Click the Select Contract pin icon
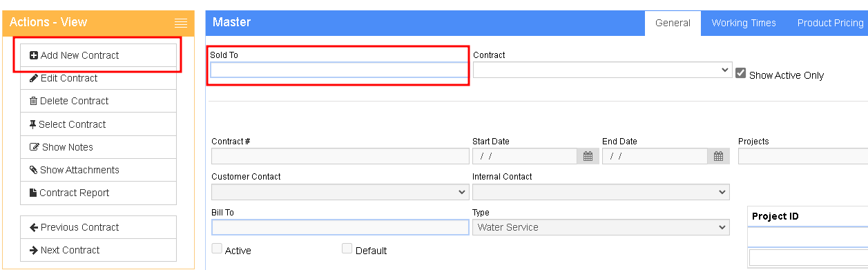Viewport: 868px width, 270px height. click(x=32, y=124)
